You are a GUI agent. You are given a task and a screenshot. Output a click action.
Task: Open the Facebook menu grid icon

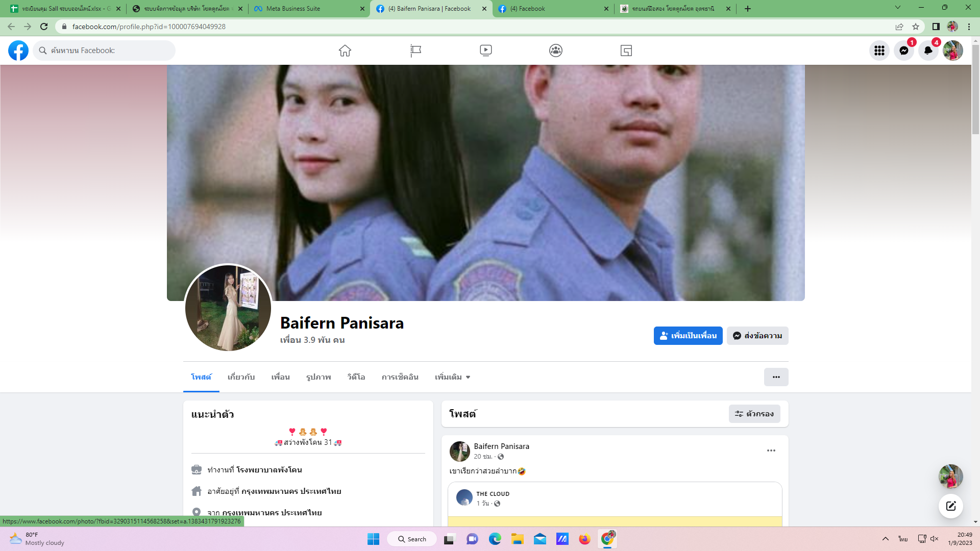click(879, 51)
